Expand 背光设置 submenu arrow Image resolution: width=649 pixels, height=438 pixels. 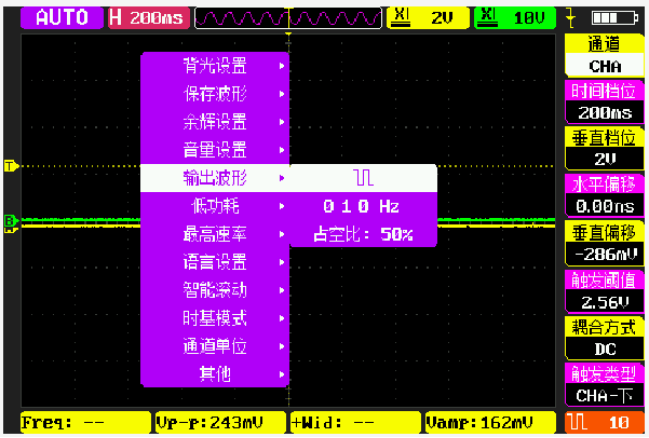[x=281, y=66]
